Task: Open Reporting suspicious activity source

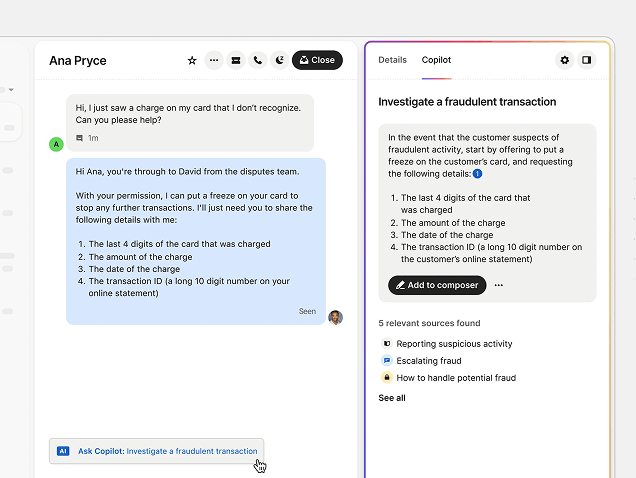Action: click(454, 343)
